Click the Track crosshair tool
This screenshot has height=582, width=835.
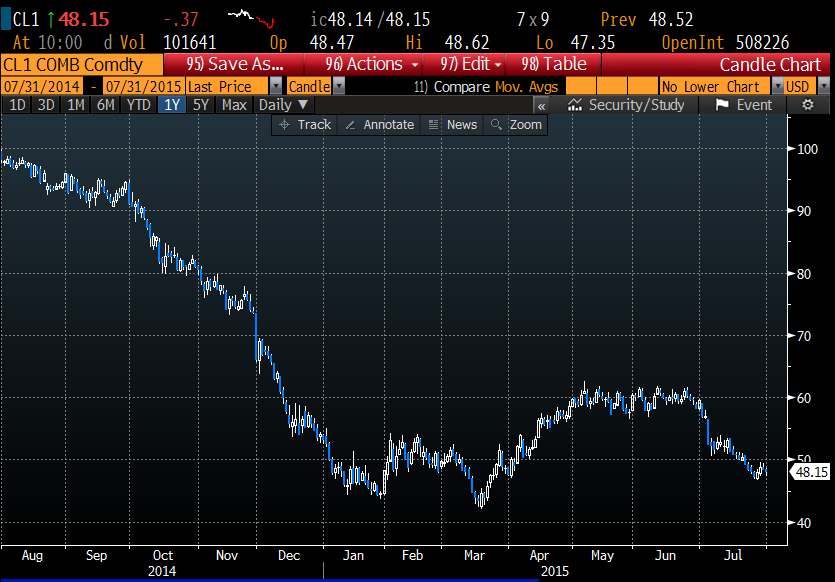click(305, 125)
